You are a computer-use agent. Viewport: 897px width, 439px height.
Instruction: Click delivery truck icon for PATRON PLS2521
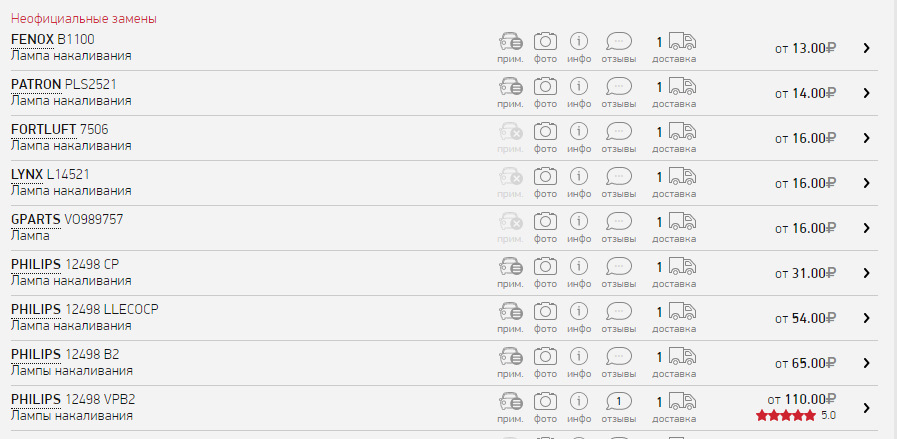coord(682,87)
